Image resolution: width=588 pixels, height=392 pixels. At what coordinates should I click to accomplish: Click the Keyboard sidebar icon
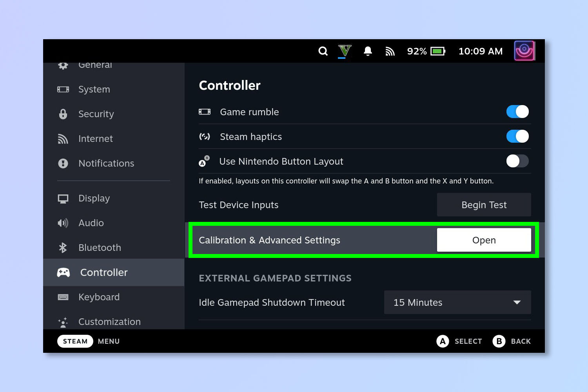[63, 297]
